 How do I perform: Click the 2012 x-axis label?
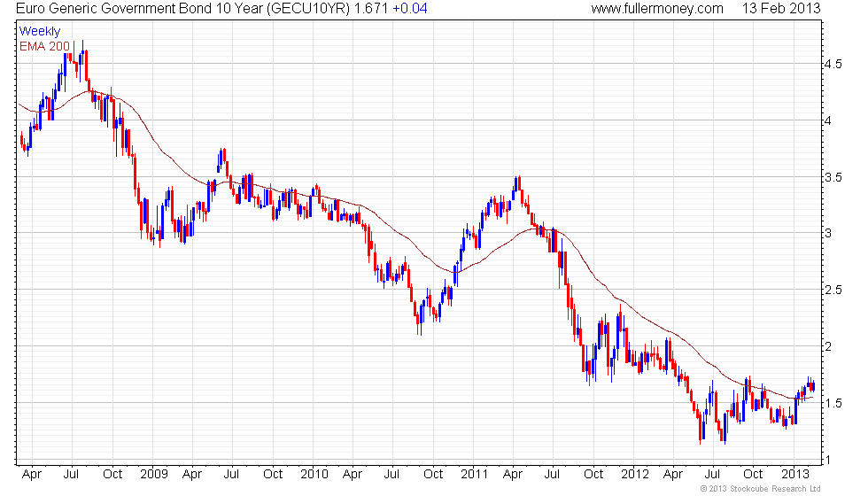[x=635, y=475]
